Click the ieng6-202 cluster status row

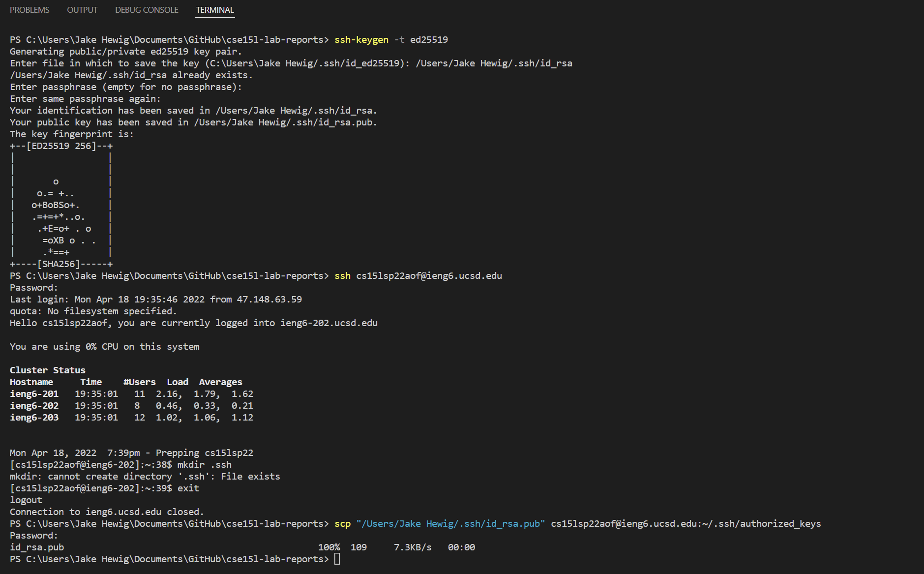pyautogui.click(x=34, y=406)
